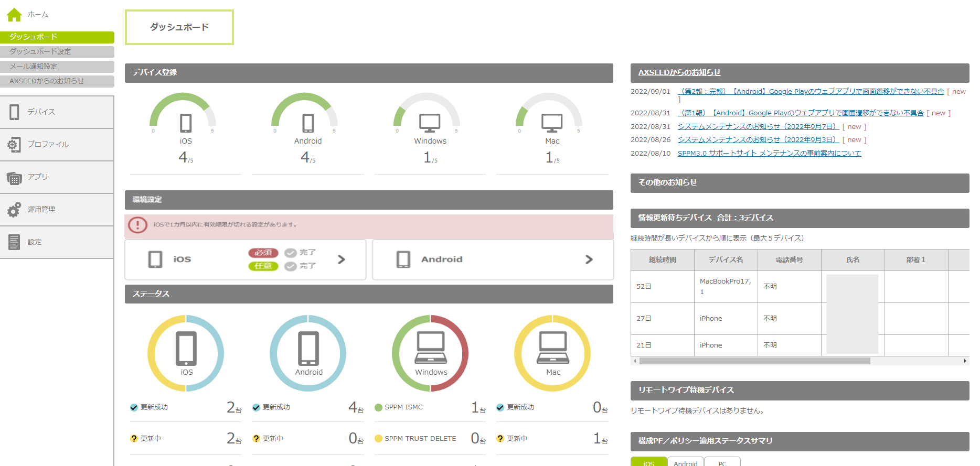Click the green SPPM ISMC dot
The image size is (980, 466).
[378, 407]
